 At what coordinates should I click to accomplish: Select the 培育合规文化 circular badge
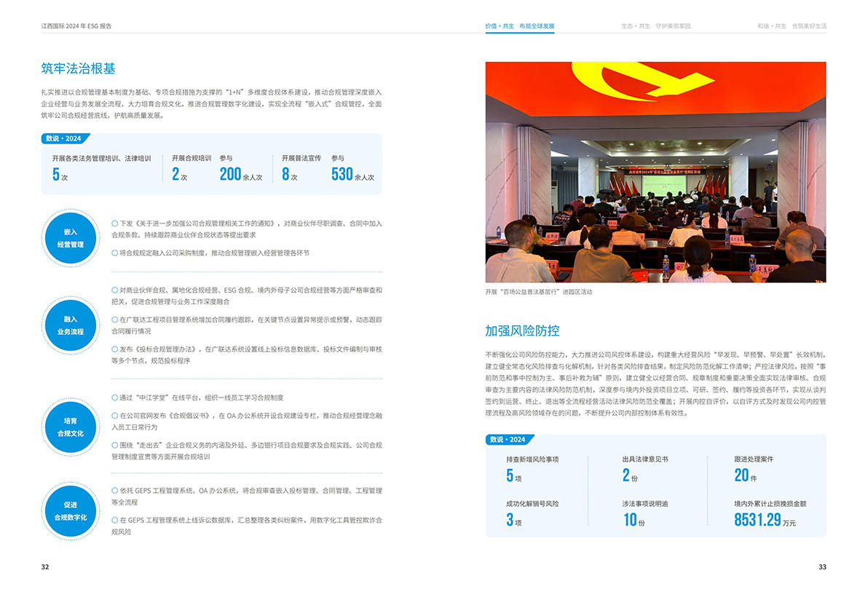[x=70, y=427]
